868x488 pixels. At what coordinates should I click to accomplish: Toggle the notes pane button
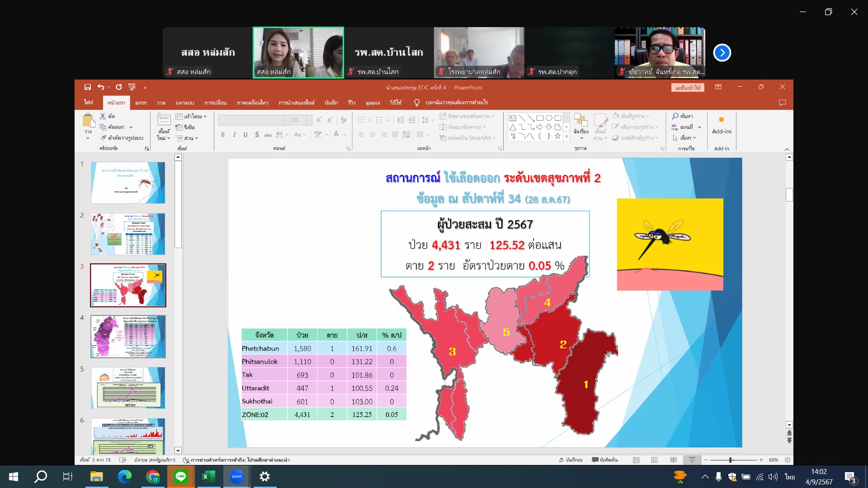[571, 460]
